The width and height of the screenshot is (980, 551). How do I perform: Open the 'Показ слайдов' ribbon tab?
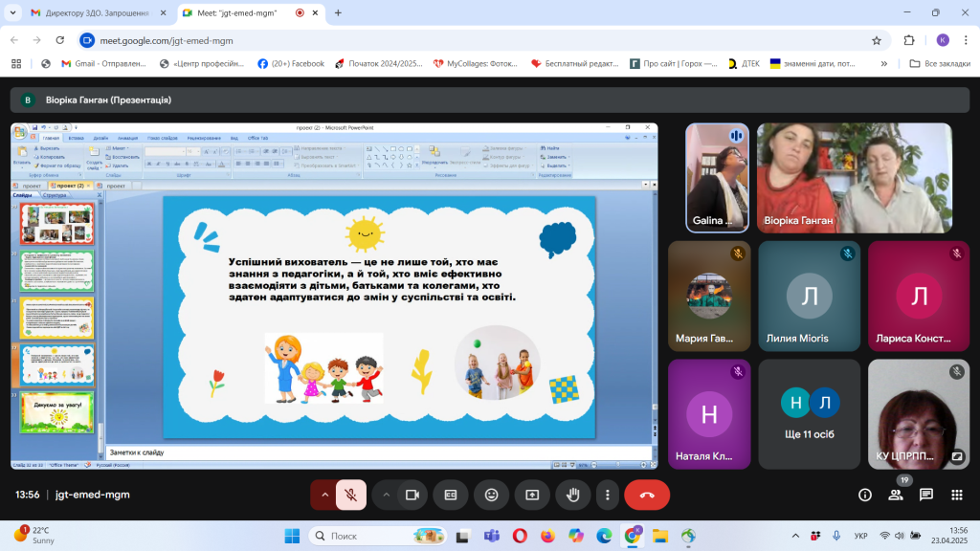point(163,138)
